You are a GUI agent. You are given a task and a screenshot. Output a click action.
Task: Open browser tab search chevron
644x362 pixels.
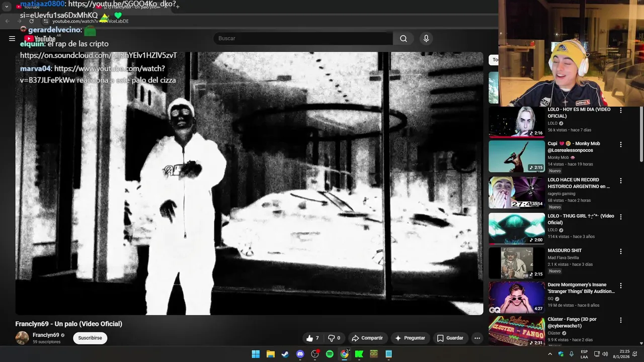click(x=7, y=7)
